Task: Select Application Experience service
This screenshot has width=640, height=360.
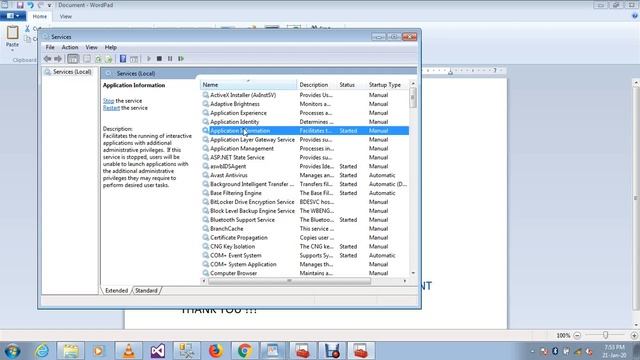Action: click(305, 113)
